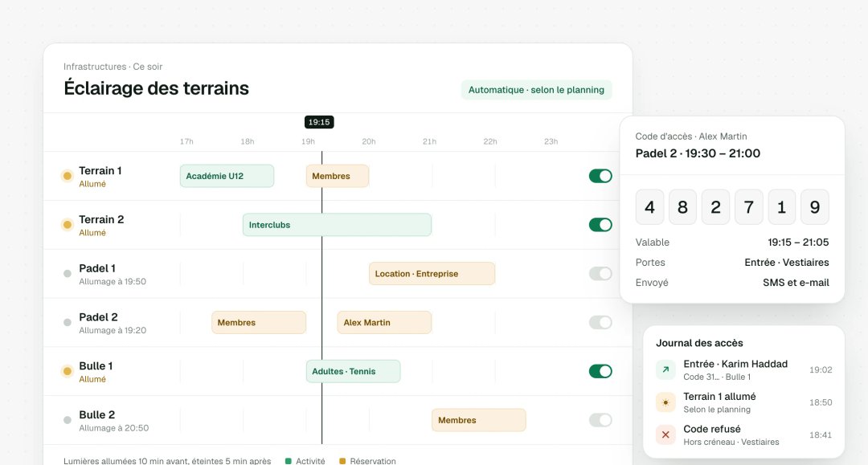Viewport: 868px width, 465px height.
Task: Click the orange Réservation legend swatch
Action: click(342, 461)
